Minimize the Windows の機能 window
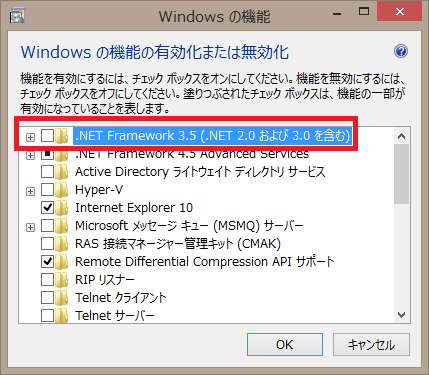The image size is (429, 375). pos(337,14)
